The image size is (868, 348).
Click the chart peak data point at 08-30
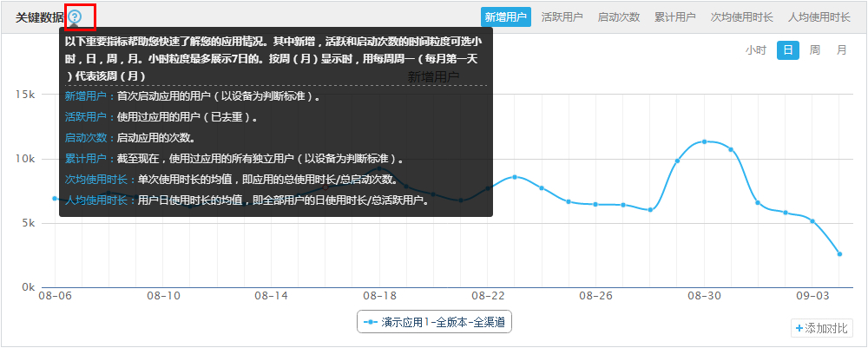point(704,141)
